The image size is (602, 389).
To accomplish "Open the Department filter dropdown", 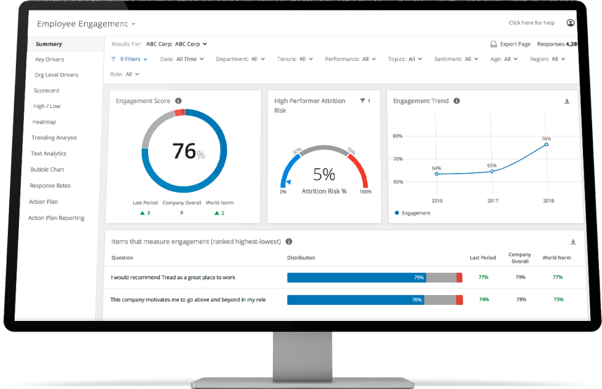I will tap(240, 59).
